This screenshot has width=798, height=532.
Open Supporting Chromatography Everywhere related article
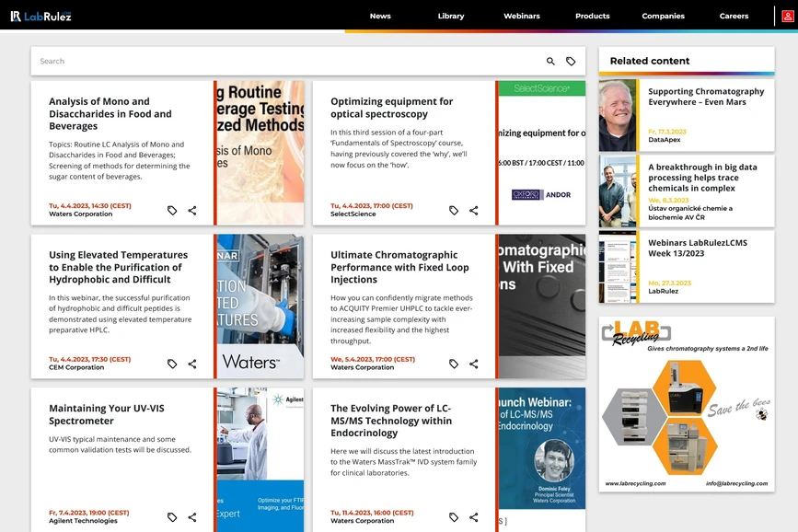[x=706, y=97]
